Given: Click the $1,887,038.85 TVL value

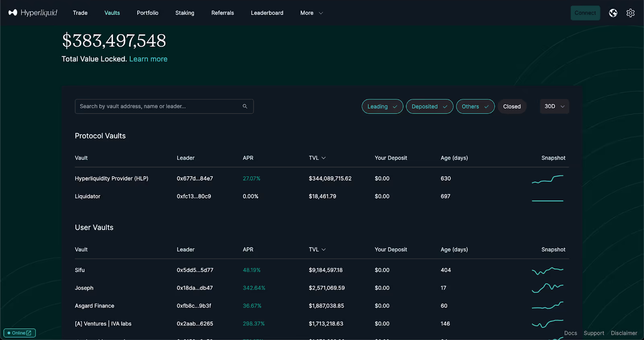Looking at the screenshot, I should [x=326, y=306].
